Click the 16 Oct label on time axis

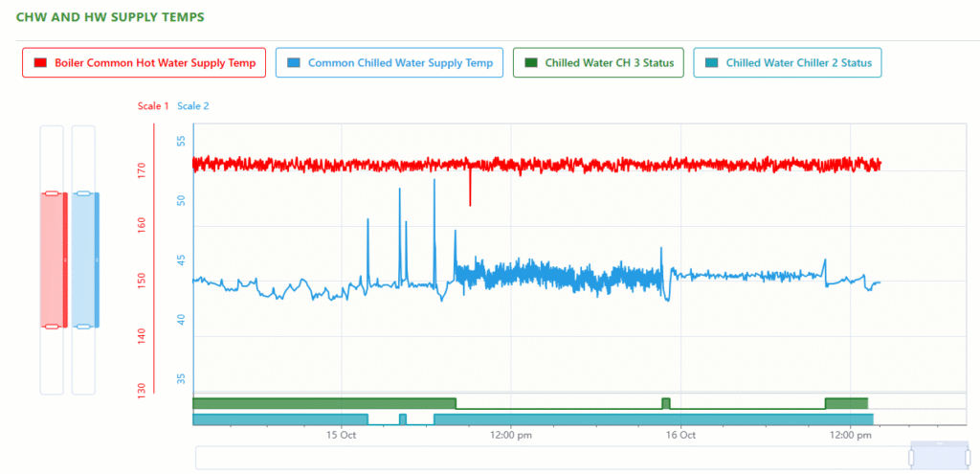point(680,435)
